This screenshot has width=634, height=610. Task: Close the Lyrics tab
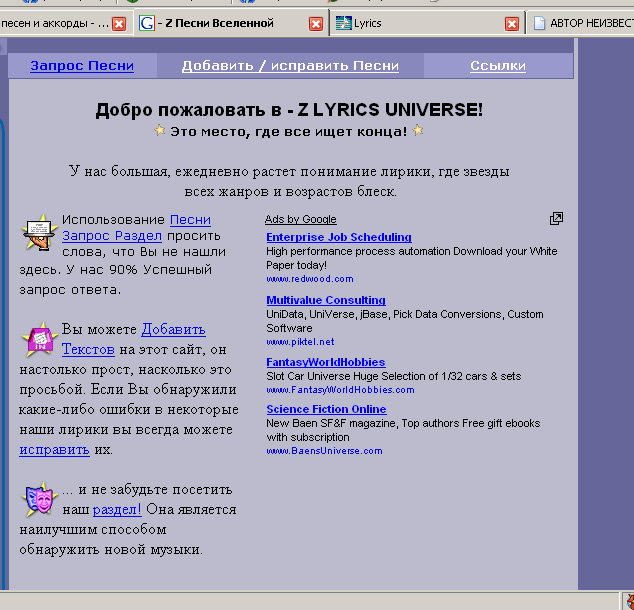(512, 24)
